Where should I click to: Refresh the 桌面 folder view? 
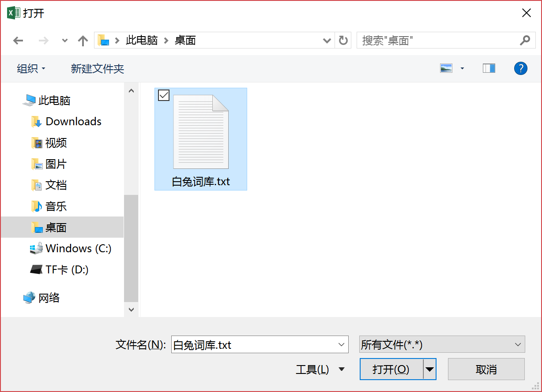(x=343, y=41)
